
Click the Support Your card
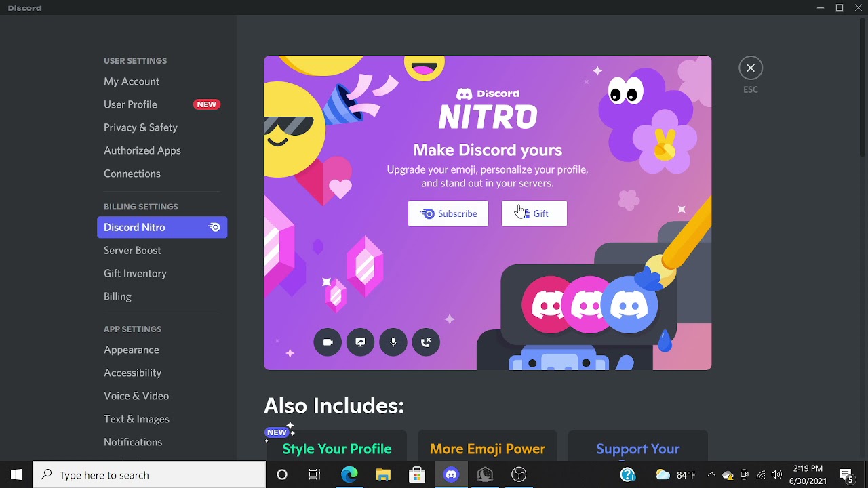[638, 445]
